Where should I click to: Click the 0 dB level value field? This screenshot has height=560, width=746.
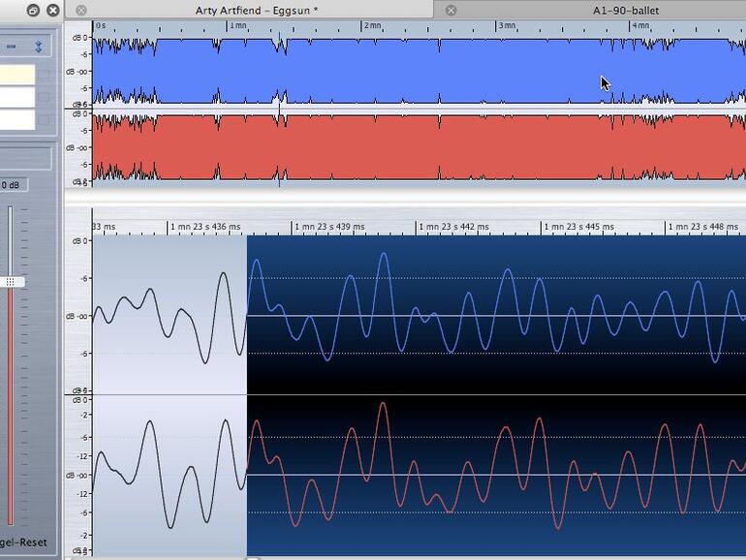point(14,185)
